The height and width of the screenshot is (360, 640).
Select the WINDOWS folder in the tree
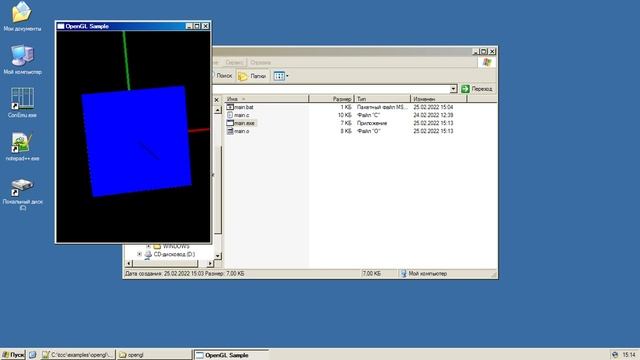pyautogui.click(x=176, y=246)
